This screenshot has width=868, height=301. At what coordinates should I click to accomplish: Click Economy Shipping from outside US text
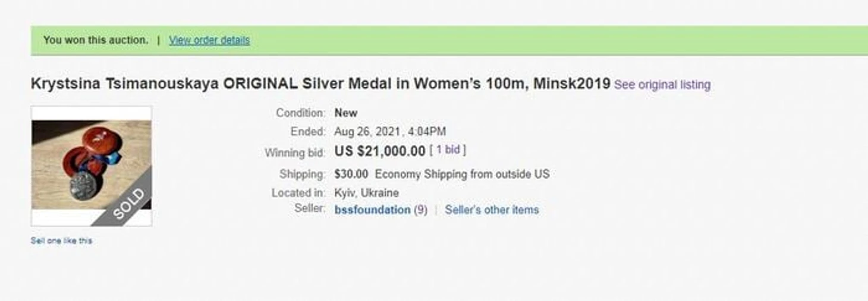462,174
